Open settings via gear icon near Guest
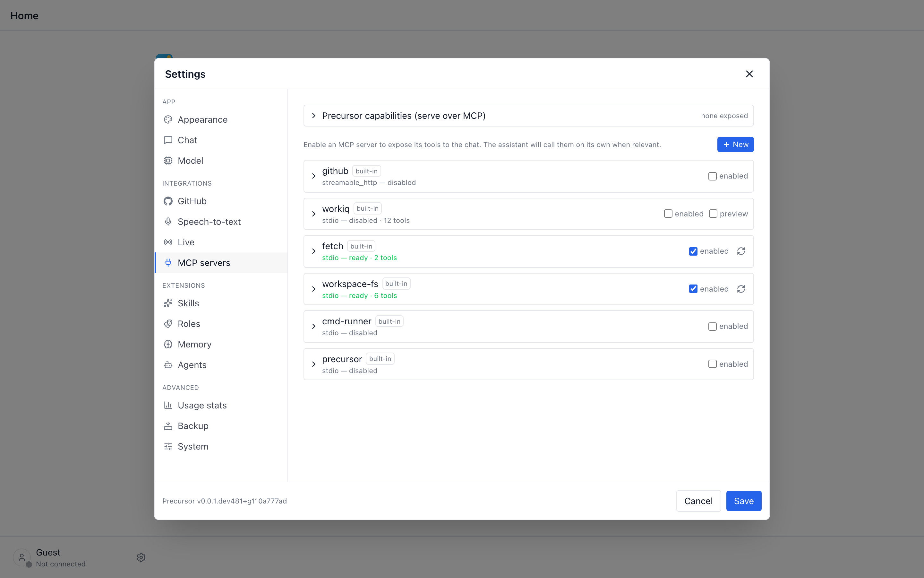 [x=141, y=557]
